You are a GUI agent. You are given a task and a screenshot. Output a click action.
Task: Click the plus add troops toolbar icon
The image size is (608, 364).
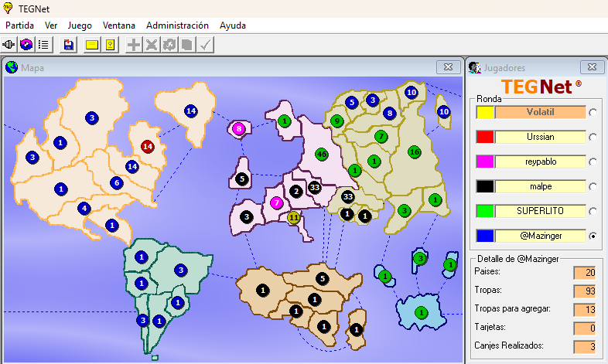pyautogui.click(x=134, y=45)
